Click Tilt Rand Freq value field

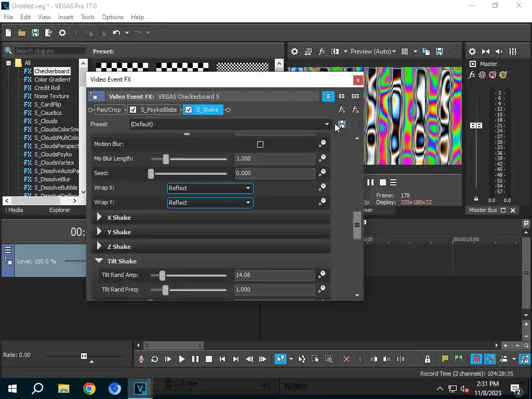point(274,289)
